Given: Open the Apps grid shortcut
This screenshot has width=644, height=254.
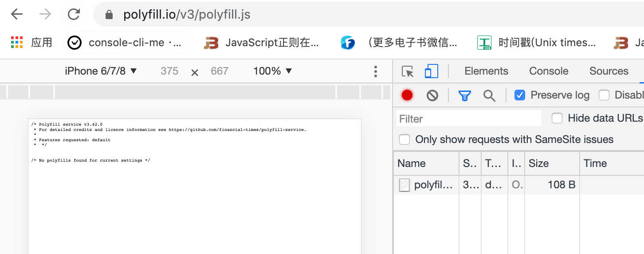Looking at the screenshot, I should pyautogui.click(x=17, y=43).
